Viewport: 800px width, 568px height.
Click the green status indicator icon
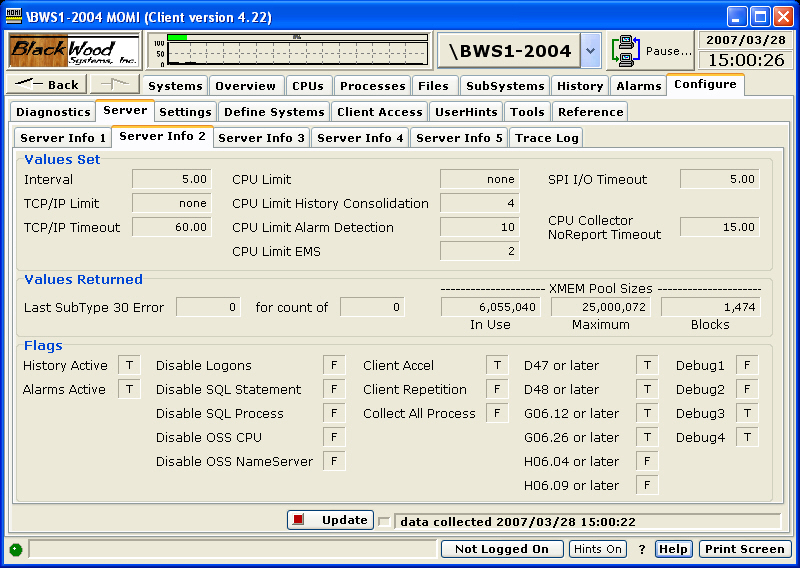pos(16,550)
